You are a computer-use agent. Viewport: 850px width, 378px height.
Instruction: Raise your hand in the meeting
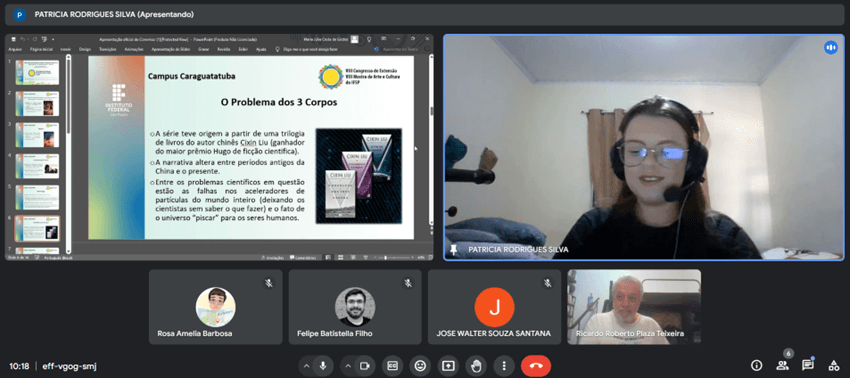[x=476, y=366]
